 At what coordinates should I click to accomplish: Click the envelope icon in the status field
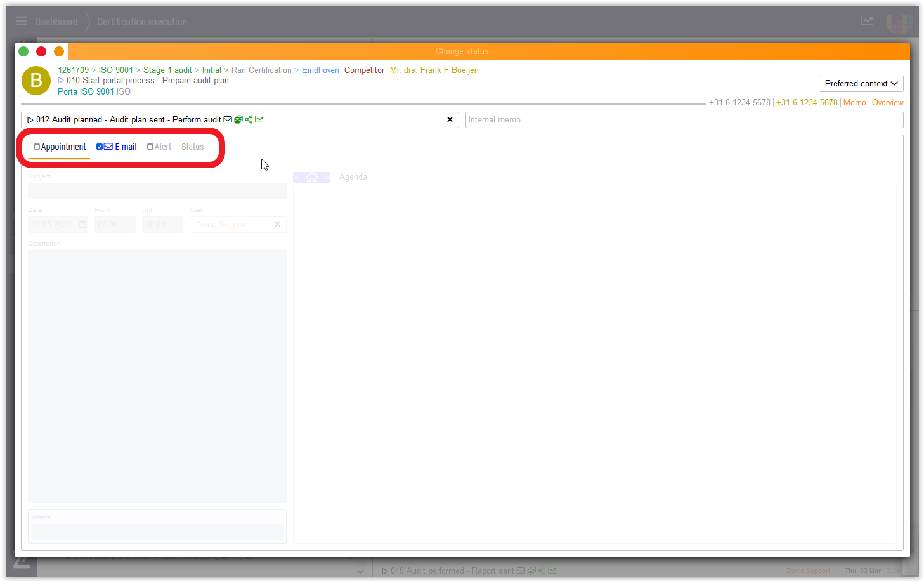pos(228,119)
